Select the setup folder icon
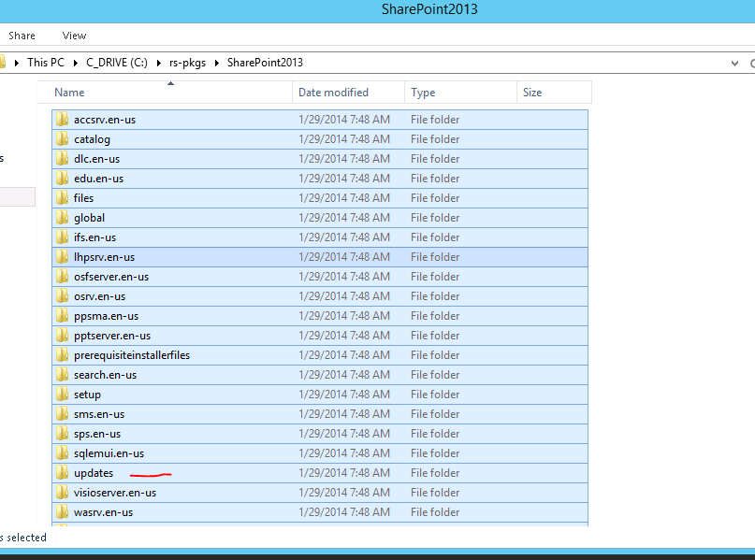The width and height of the screenshot is (755, 560). coord(62,395)
